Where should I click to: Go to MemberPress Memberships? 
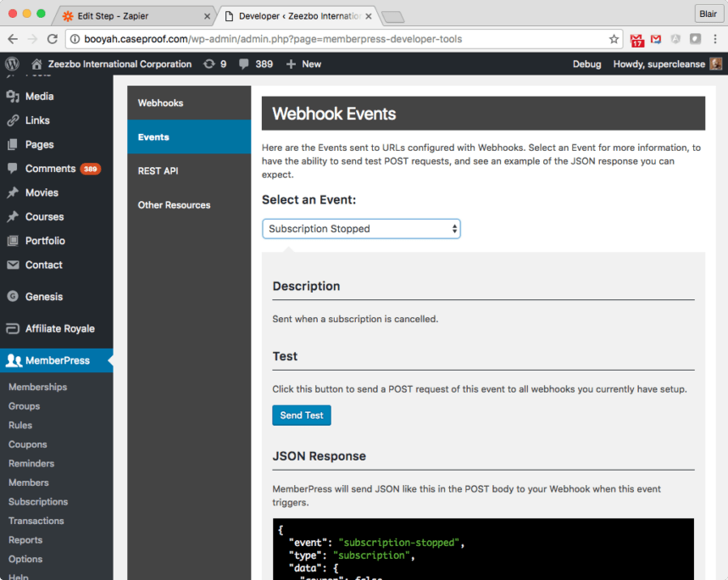pos(37,387)
